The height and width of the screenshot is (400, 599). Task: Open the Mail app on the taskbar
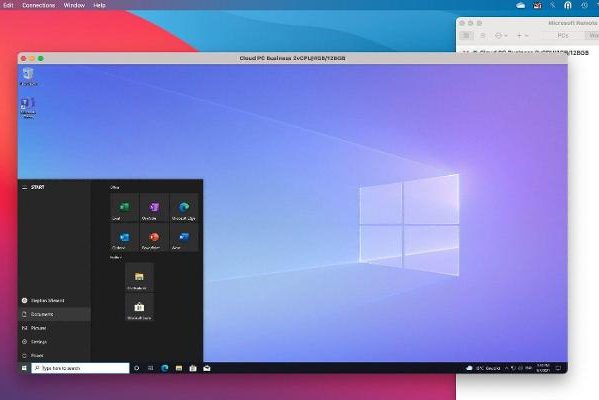tap(207, 368)
